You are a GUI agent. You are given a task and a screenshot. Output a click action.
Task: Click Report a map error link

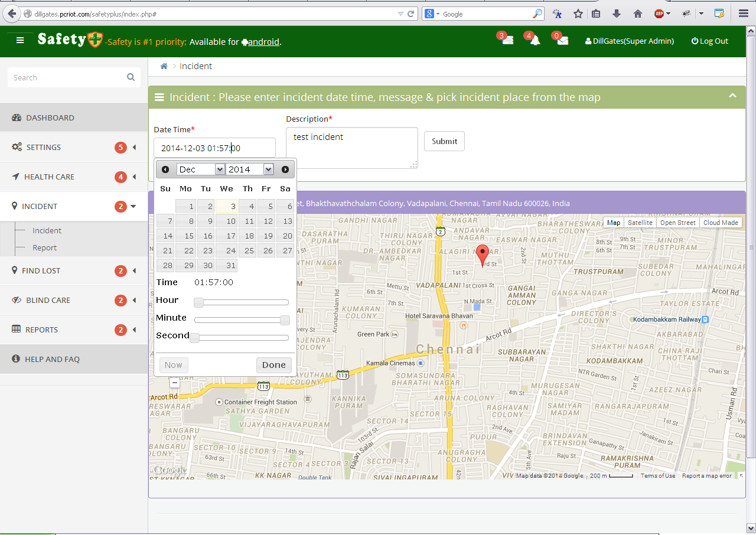(x=706, y=476)
